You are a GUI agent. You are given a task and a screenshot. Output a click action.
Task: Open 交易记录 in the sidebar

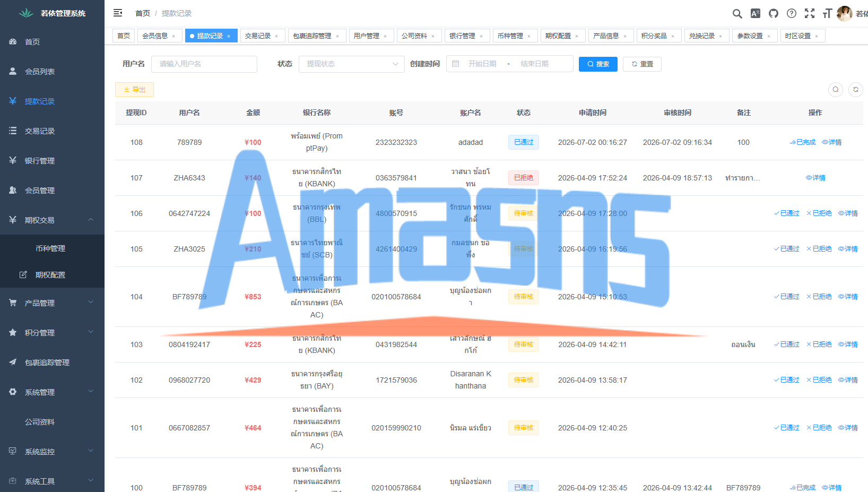click(x=52, y=131)
